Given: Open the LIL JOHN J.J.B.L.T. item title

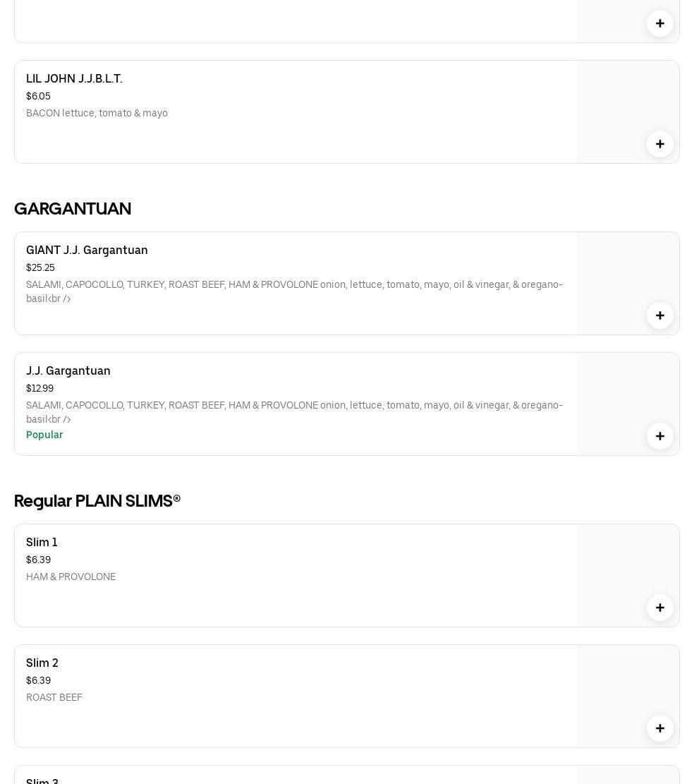Looking at the screenshot, I should [x=74, y=78].
